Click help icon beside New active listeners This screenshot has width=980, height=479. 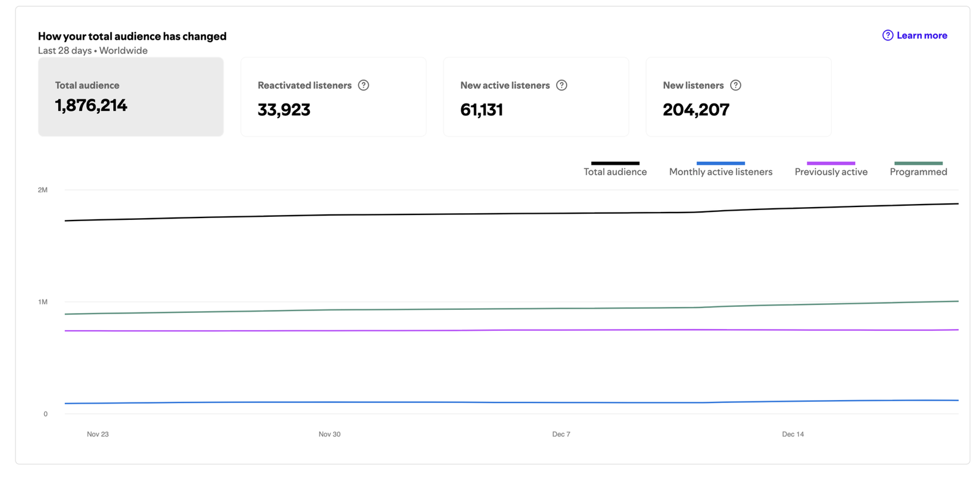point(561,85)
